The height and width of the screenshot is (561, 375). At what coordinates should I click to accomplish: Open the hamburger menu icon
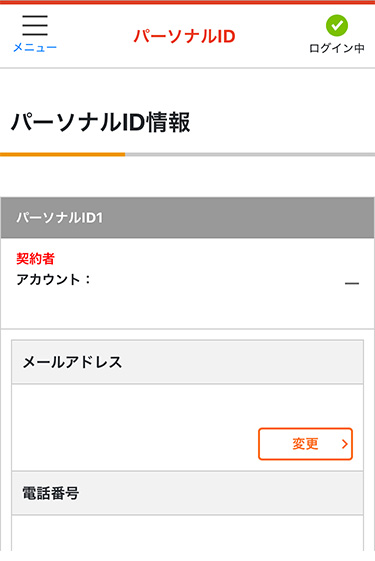(x=35, y=25)
